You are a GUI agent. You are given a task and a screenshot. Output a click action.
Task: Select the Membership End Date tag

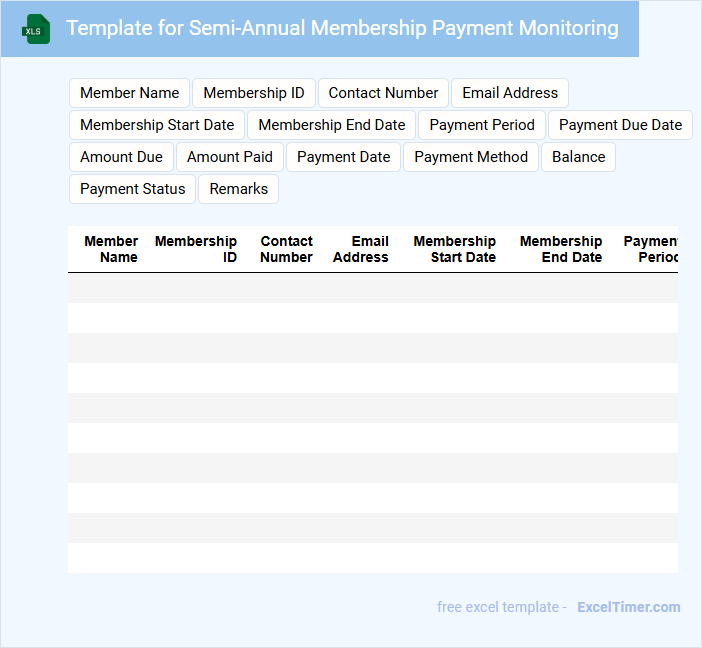[x=332, y=125]
